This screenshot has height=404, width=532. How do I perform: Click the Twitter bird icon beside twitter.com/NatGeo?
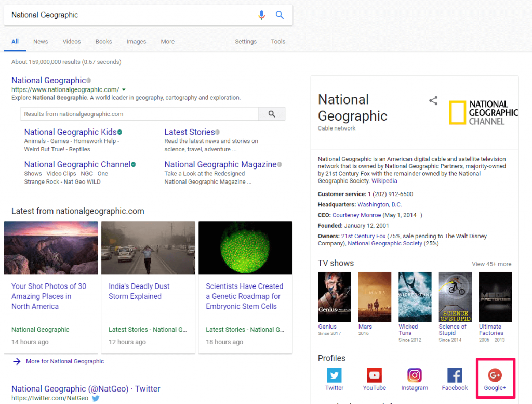[x=96, y=398]
